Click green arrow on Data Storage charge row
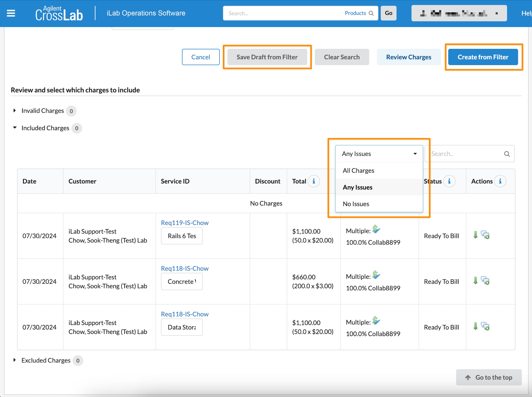532x397 pixels. click(x=475, y=326)
